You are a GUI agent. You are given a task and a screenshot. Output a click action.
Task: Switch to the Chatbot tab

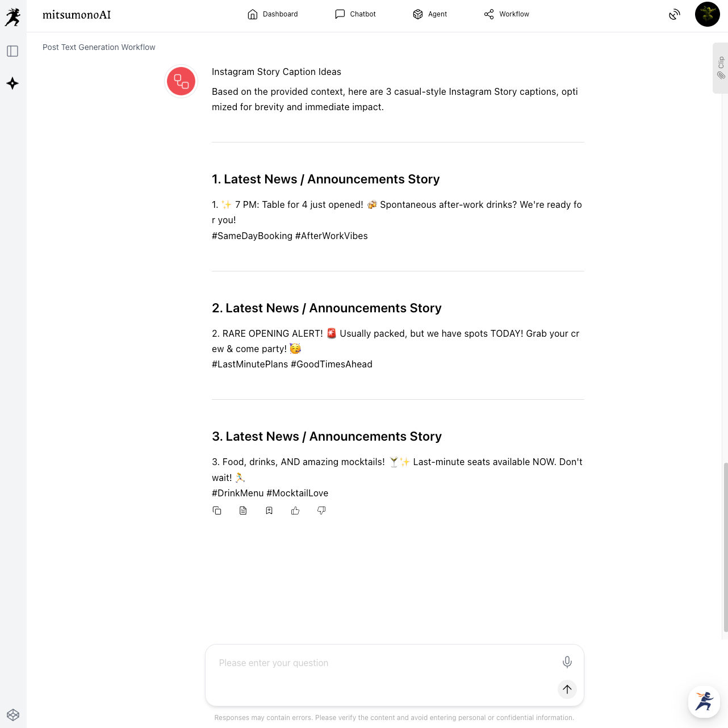click(355, 14)
